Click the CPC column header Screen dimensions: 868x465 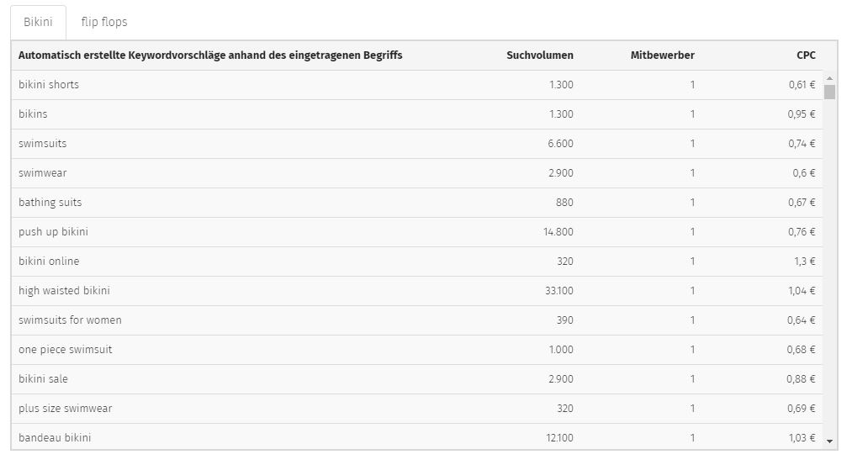coord(806,55)
